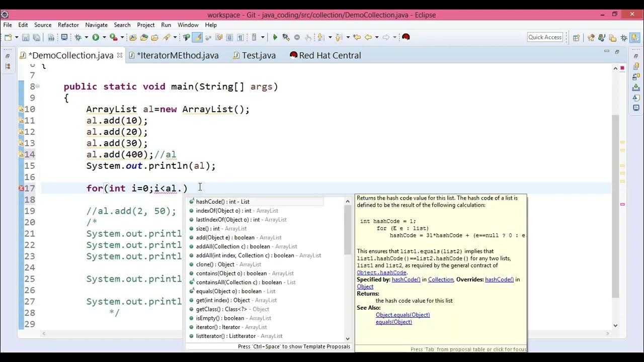The width and height of the screenshot is (644, 362).
Task: Click proposal list scroll down arrow
Action: 347,338
